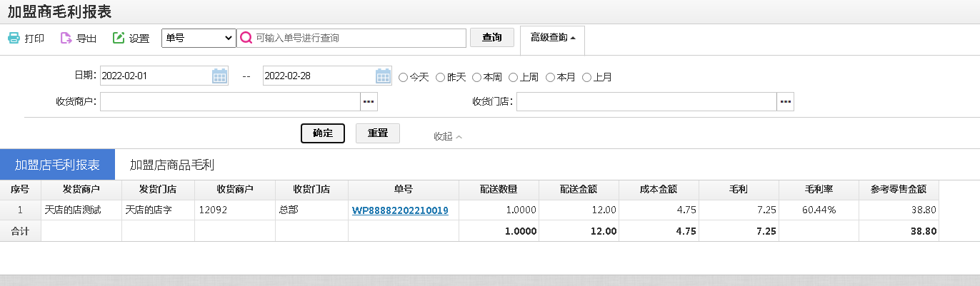
Task: Click the 发货商户 column header
Action: tap(81, 190)
